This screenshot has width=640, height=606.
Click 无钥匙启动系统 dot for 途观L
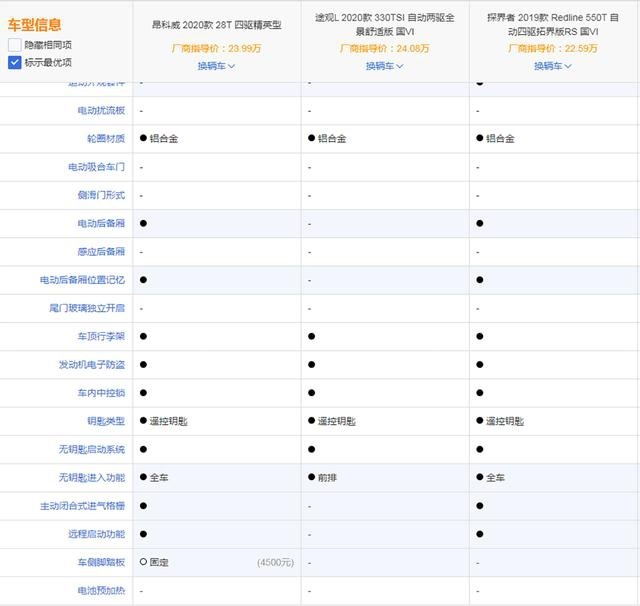point(311,449)
